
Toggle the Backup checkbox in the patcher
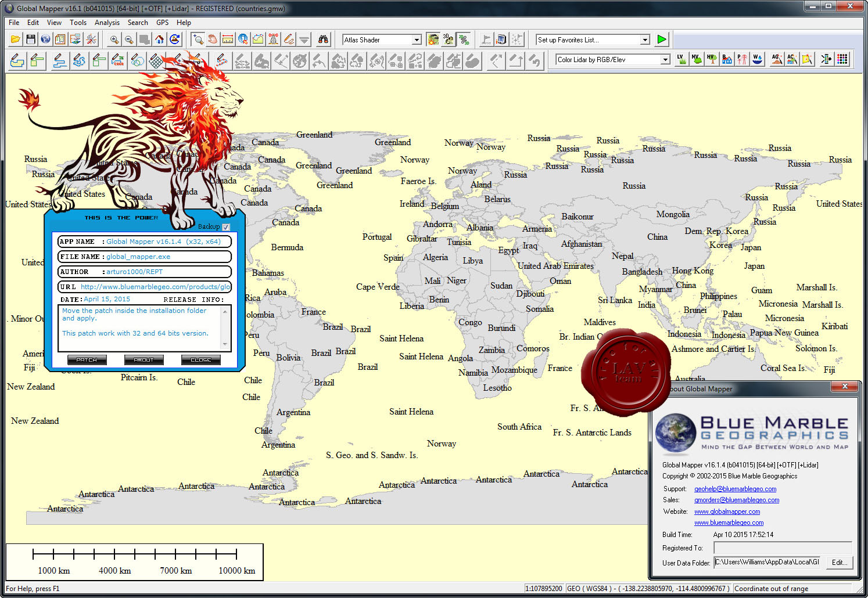(226, 227)
